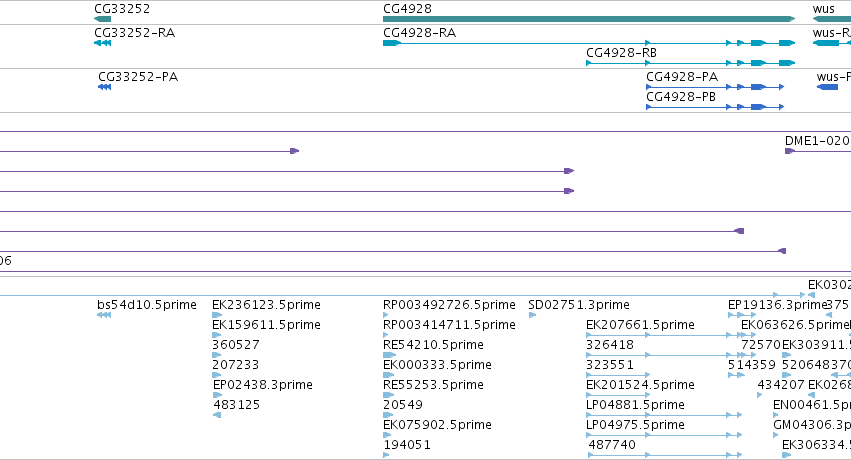Select the CG4928-RA transcript label
The width and height of the screenshot is (851, 460).
pyautogui.click(x=420, y=33)
